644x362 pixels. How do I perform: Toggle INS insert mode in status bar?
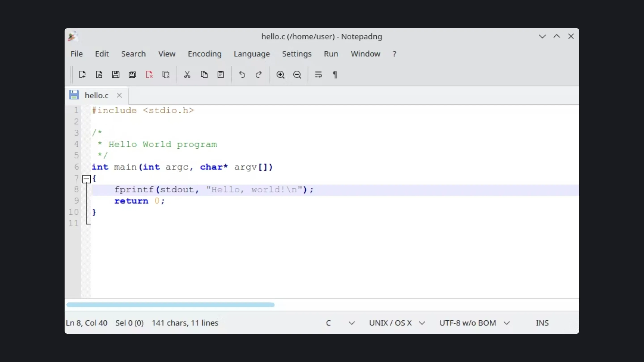pyautogui.click(x=542, y=323)
